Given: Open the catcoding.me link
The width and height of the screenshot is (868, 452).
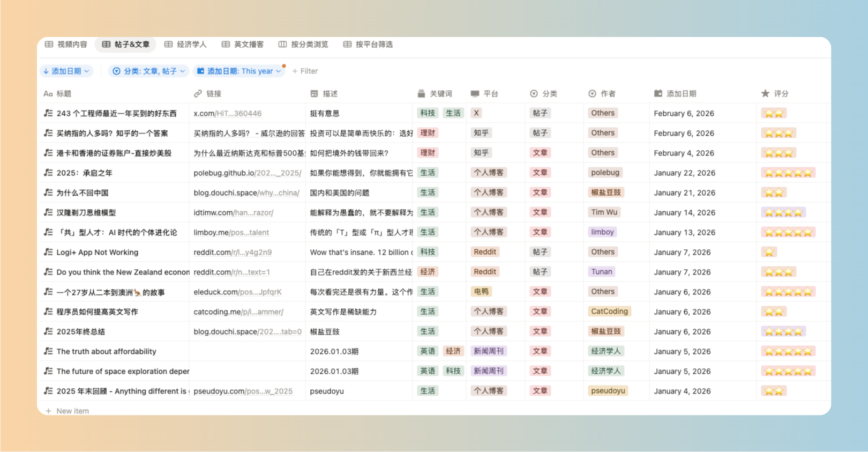Looking at the screenshot, I should 238,312.
